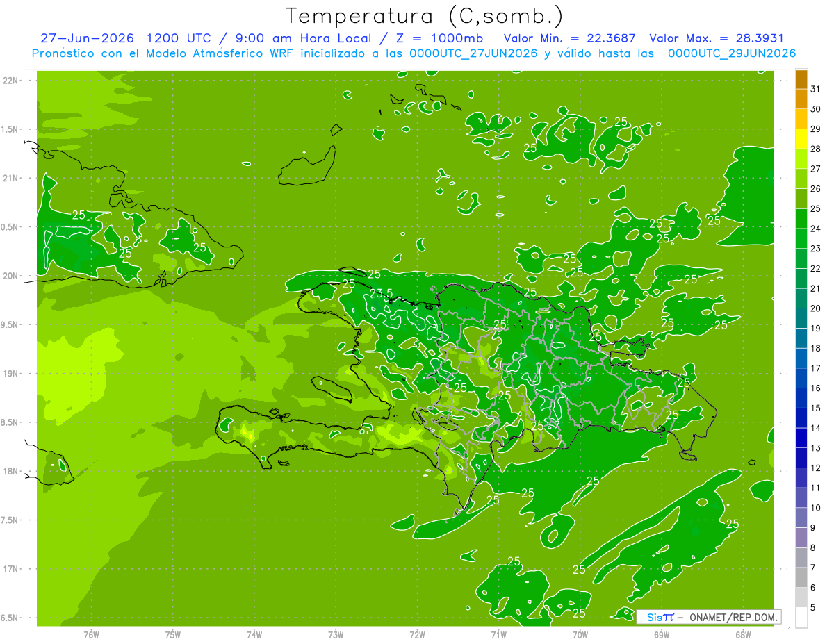
Task: Click the color bar segment above 31
Action: click(x=801, y=79)
